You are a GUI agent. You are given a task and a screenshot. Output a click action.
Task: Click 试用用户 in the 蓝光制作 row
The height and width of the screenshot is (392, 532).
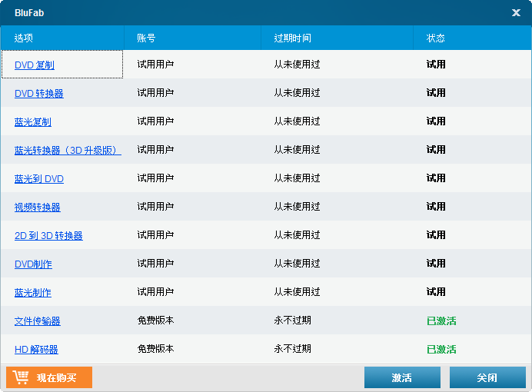point(155,292)
